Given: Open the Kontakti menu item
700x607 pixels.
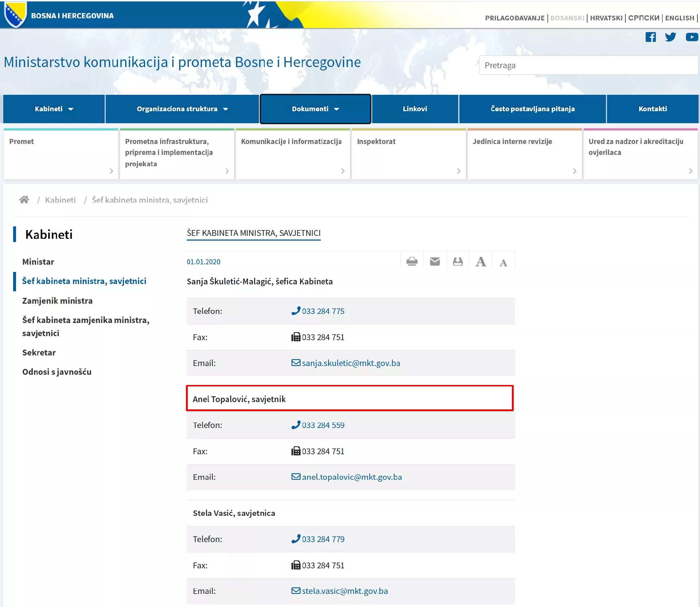Looking at the screenshot, I should tap(652, 109).
